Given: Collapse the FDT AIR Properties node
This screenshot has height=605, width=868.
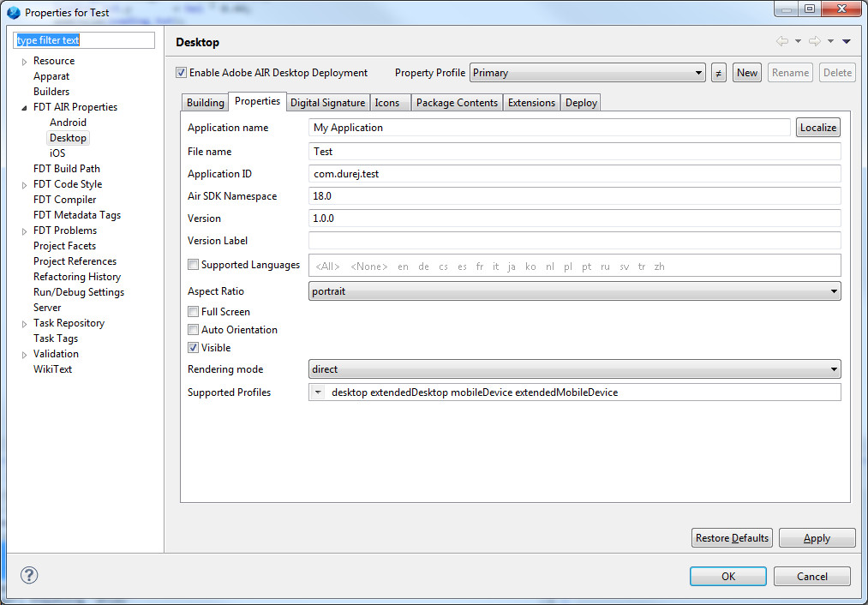Looking at the screenshot, I should pos(24,108).
